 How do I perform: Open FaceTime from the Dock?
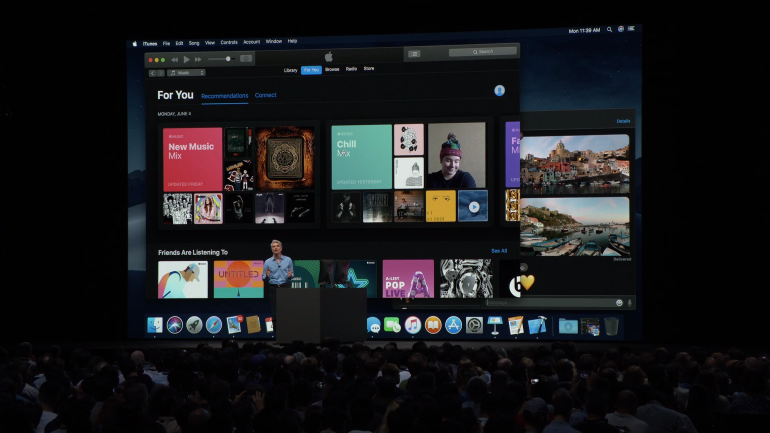[x=392, y=325]
